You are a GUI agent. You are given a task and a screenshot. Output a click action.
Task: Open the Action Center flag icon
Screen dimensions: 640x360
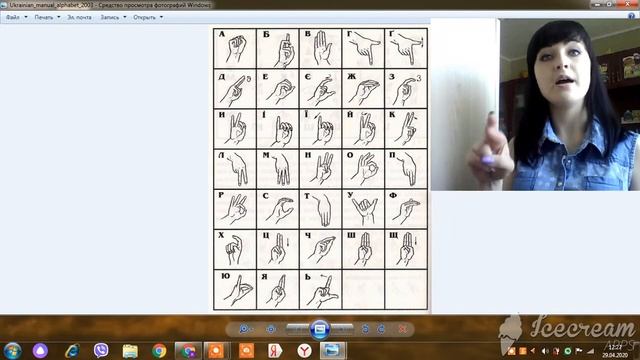tap(579, 351)
